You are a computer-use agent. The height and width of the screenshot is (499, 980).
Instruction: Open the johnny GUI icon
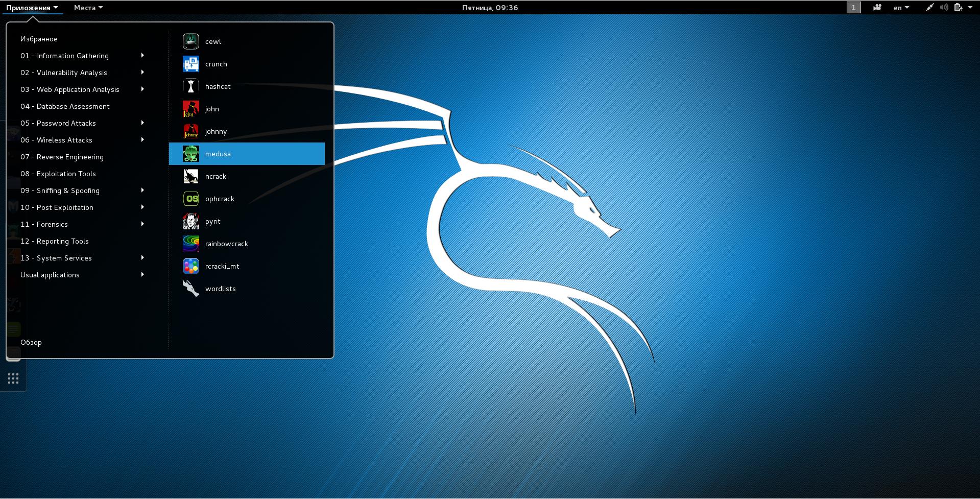point(191,131)
